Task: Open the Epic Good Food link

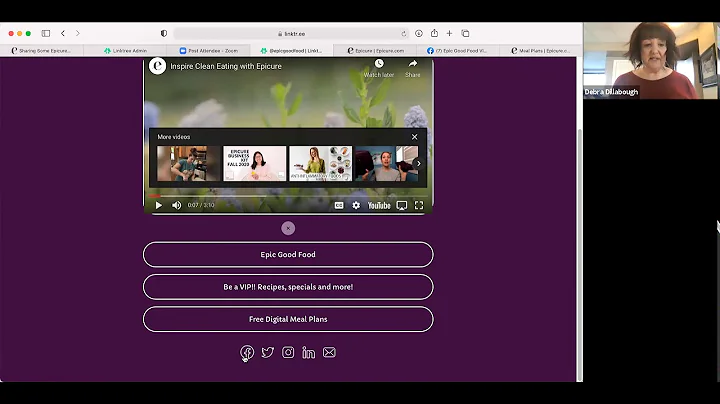Action: pyautogui.click(x=288, y=254)
